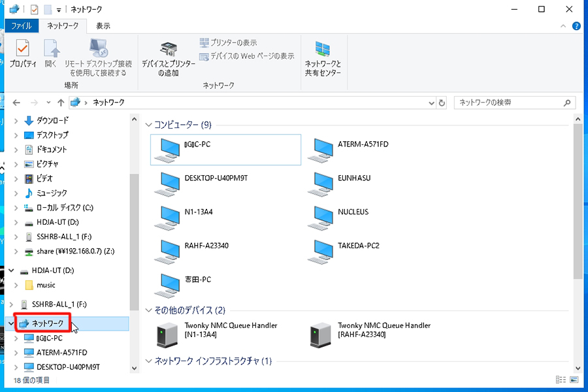The image size is (588, 392).
Task: Switch to details view in status bar
Action: 561,380
